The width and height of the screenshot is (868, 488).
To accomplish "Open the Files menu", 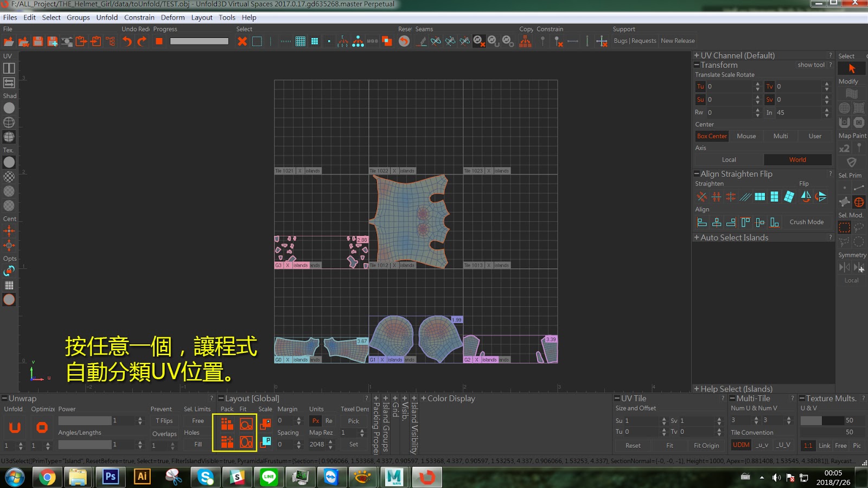I will click(x=10, y=17).
